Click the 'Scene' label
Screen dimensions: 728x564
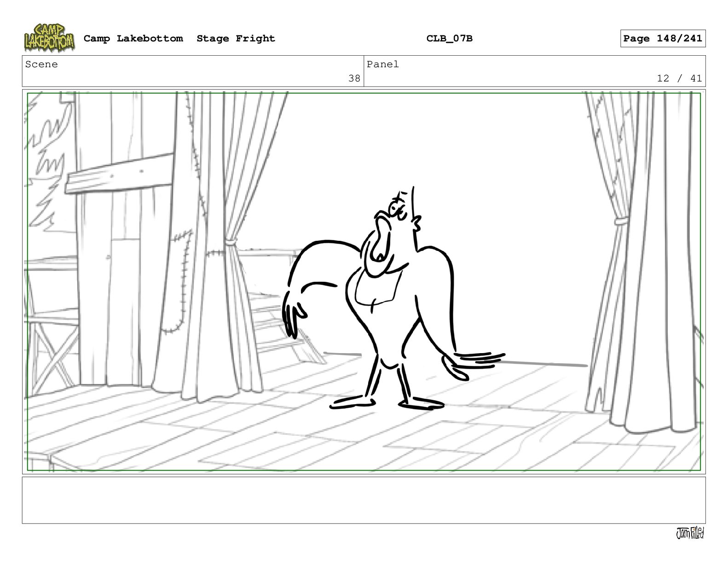41,64
